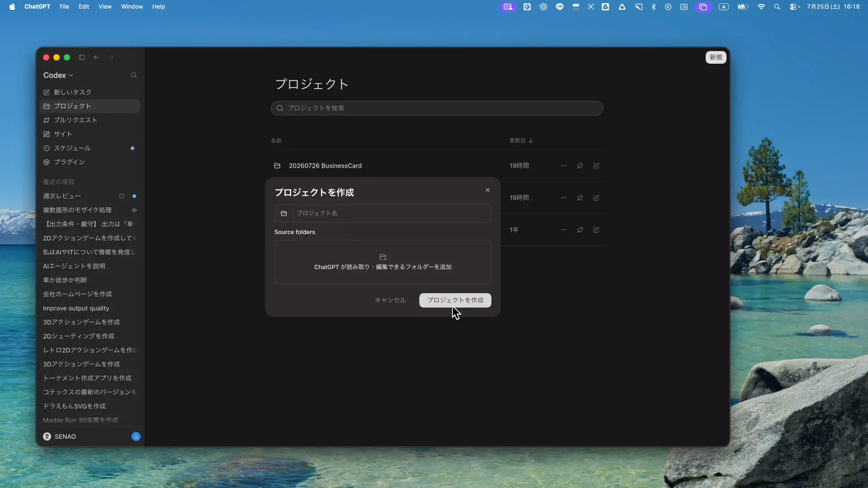Open search from the sidebar magnifier icon
The width and height of the screenshot is (868, 488).
(x=134, y=75)
